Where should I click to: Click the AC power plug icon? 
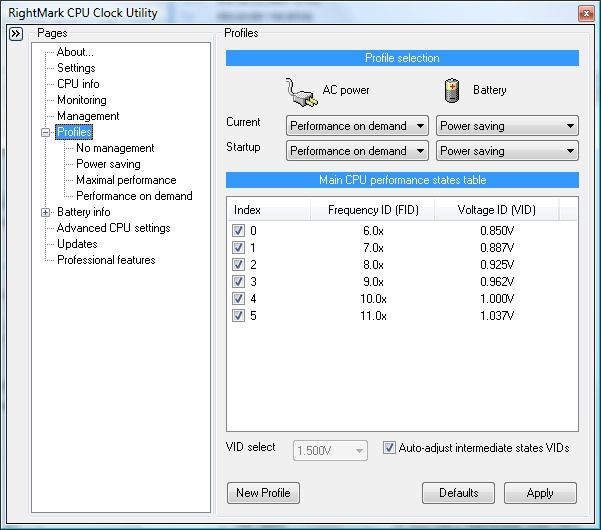pos(301,92)
